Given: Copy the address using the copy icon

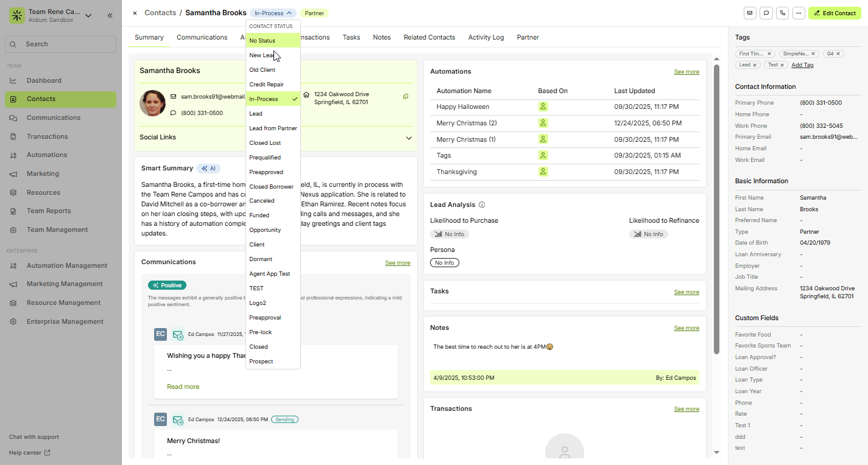Looking at the screenshot, I should coord(406,96).
